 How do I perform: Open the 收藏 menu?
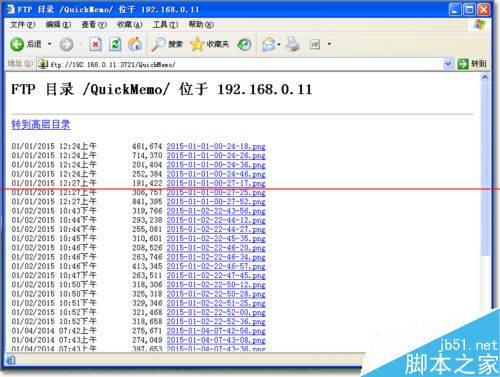click(x=130, y=25)
